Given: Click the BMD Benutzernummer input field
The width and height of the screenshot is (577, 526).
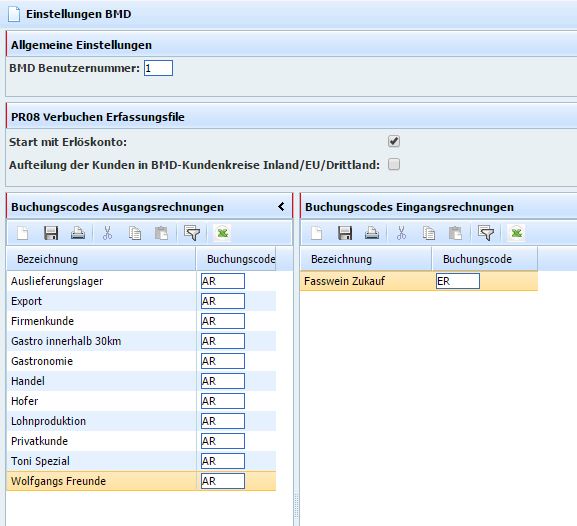Looking at the screenshot, I should pos(158,68).
